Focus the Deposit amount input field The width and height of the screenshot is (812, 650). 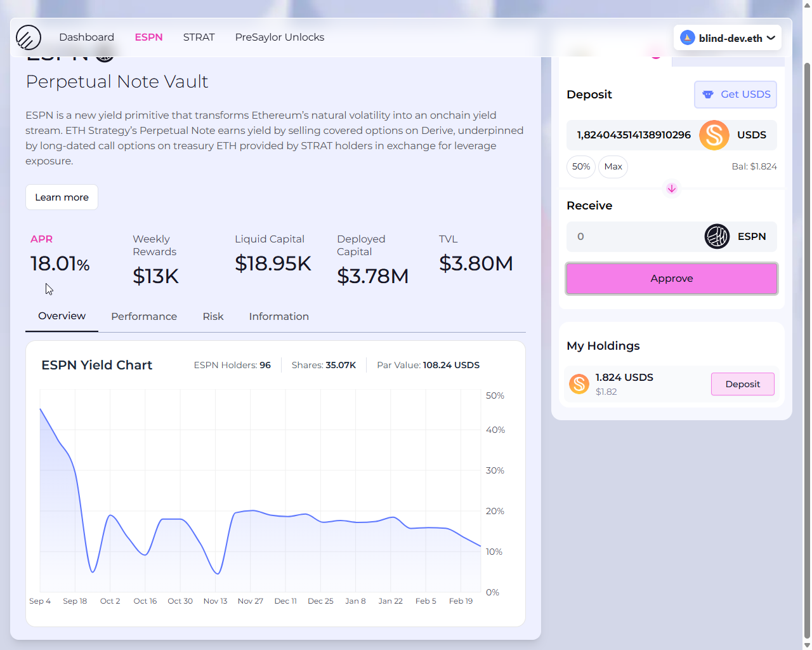tap(633, 135)
